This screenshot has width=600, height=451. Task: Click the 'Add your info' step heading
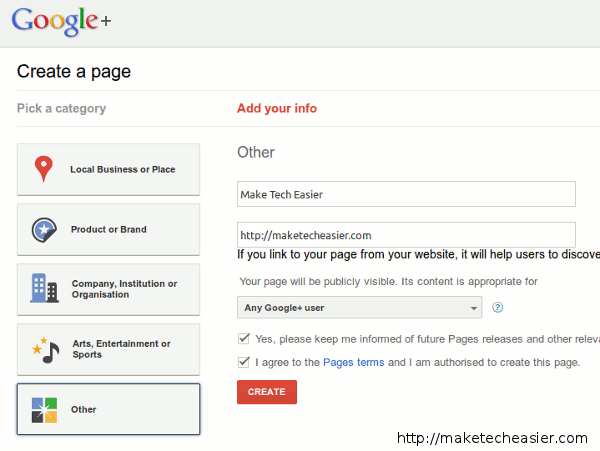coord(277,108)
